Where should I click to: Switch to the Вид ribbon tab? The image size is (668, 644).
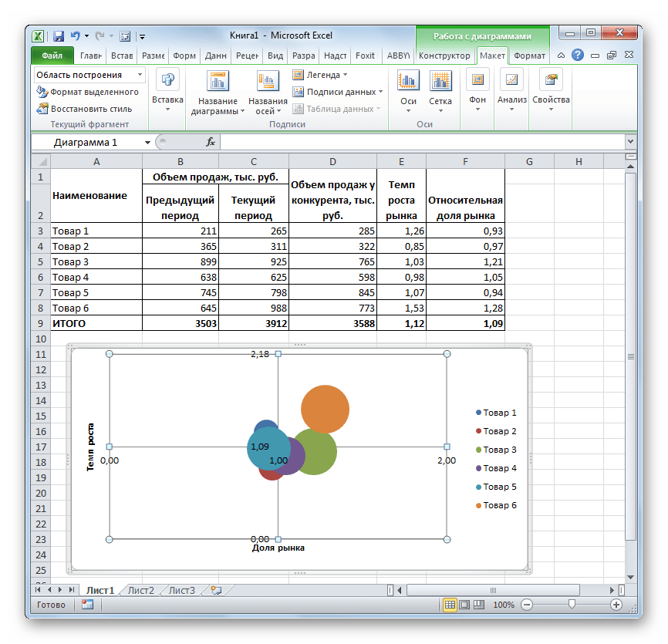click(275, 56)
